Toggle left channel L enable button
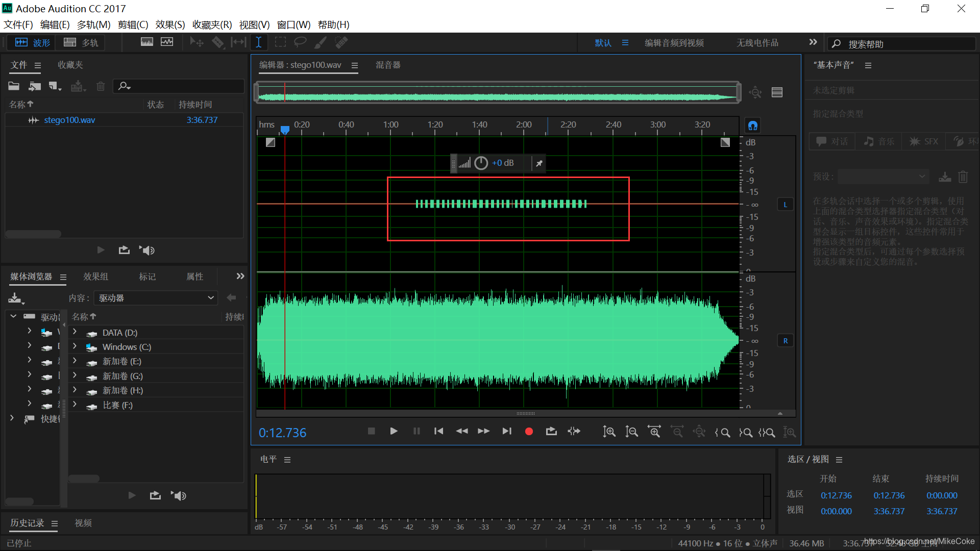This screenshot has height=551, width=980. 785,205
